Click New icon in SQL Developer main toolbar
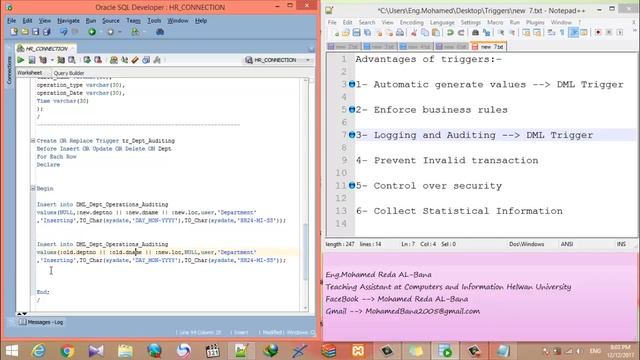 14,31
